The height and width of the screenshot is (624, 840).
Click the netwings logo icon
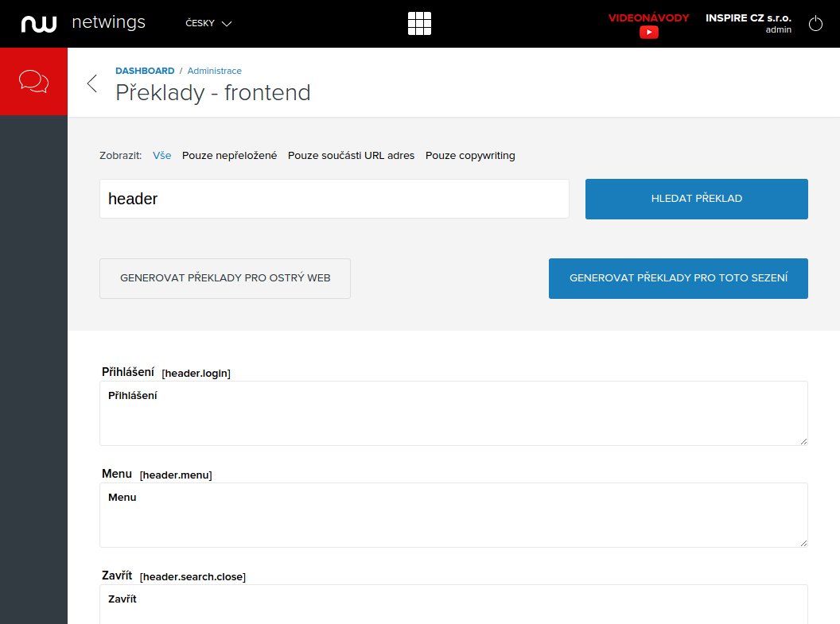point(39,23)
